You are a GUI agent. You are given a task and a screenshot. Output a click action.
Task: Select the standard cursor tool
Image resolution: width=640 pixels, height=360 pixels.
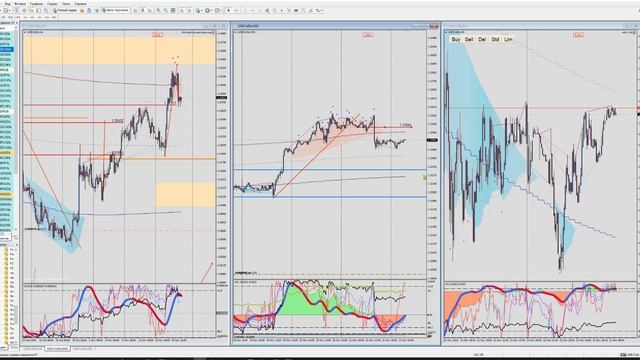(229, 10)
